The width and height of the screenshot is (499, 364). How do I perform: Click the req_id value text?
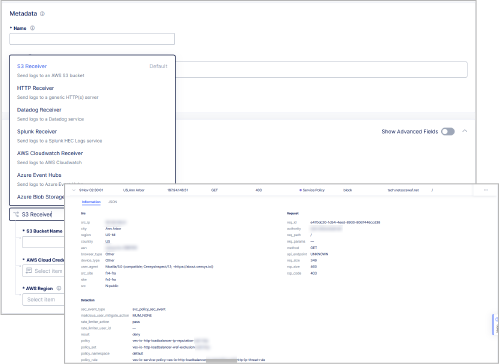(x=345, y=222)
